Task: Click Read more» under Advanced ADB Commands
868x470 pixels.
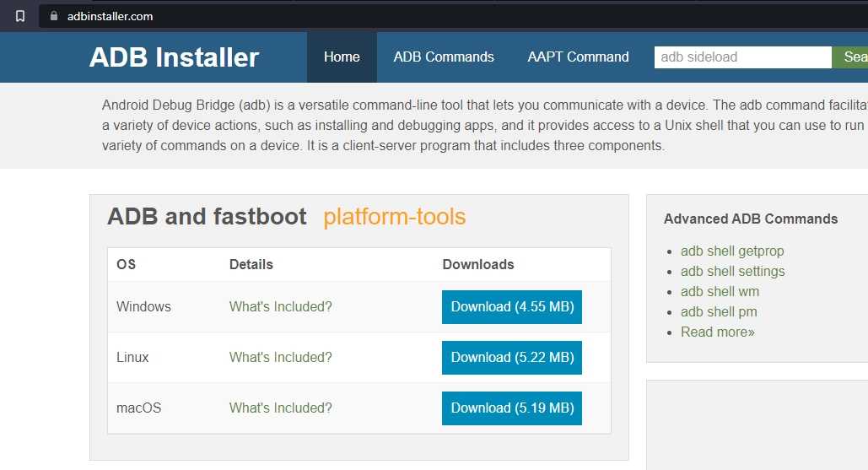Action: pyautogui.click(x=717, y=332)
